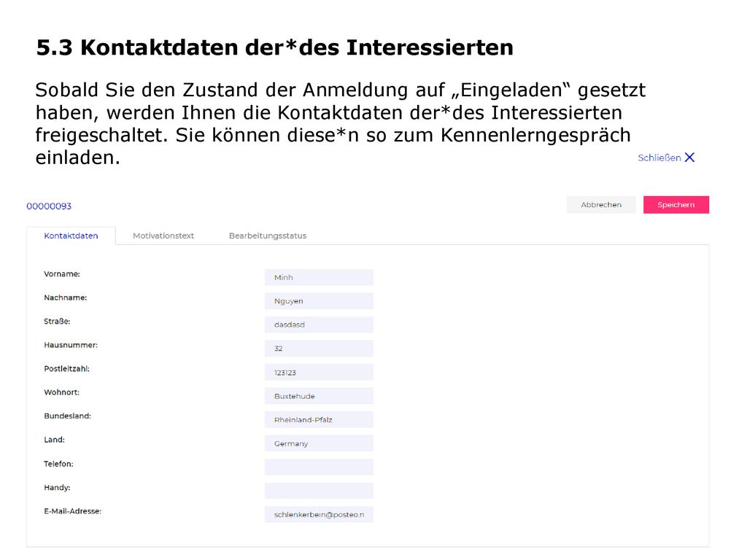Switch to the Kontaktdaten tab
Viewport: 747px width, 560px height.
[x=71, y=236]
